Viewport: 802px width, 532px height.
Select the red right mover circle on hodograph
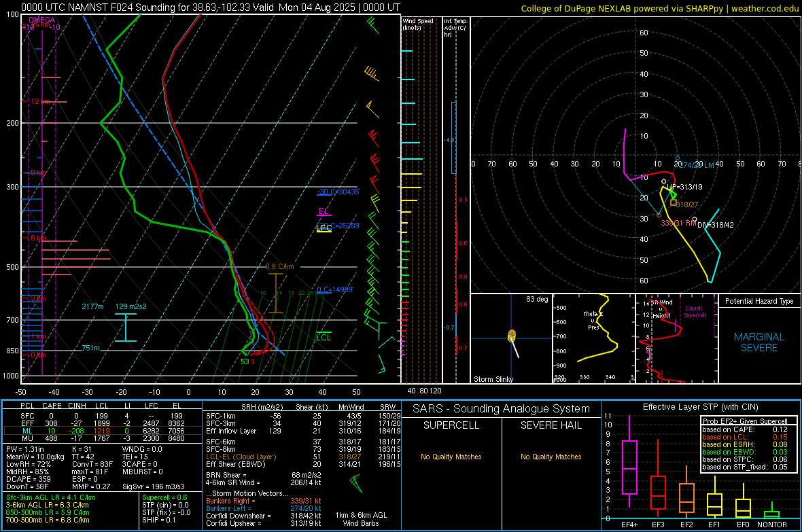coord(659,215)
